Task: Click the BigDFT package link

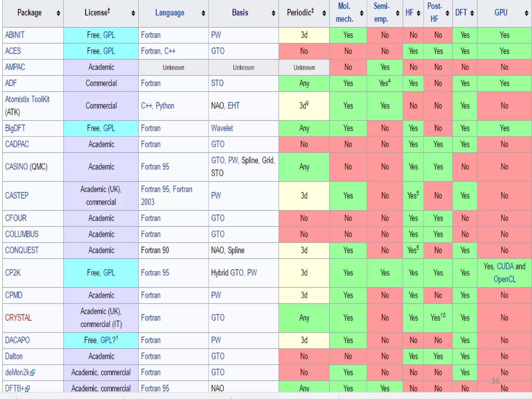Action: pos(15,128)
